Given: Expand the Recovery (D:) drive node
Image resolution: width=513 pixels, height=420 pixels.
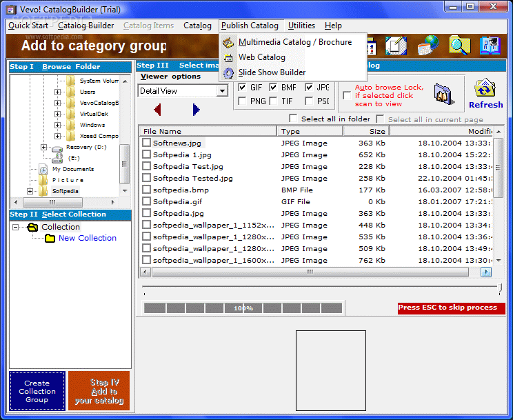Looking at the screenshot, I should click(x=43, y=148).
